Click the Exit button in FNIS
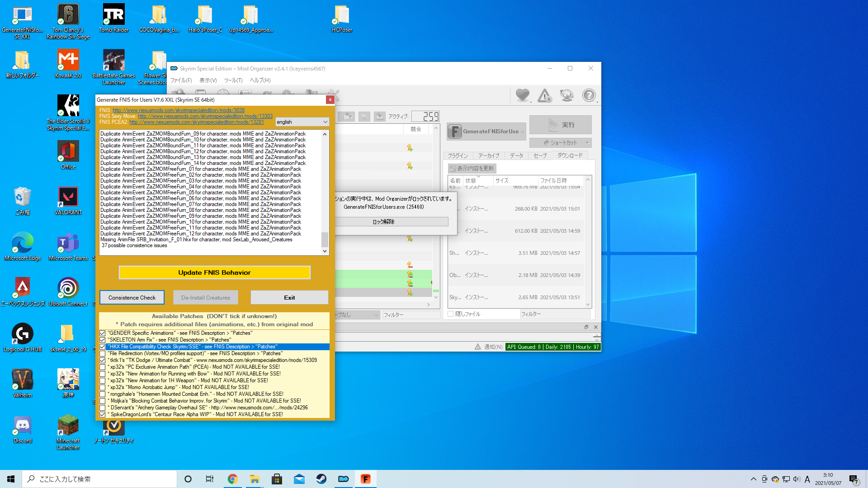 tap(289, 298)
